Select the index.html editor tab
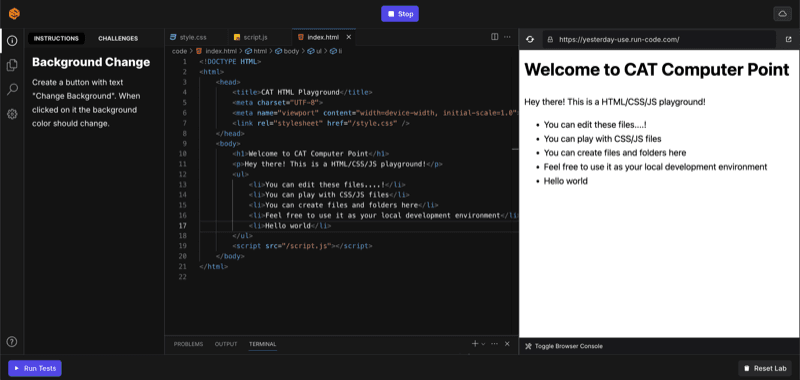This screenshot has width=800, height=380. pos(323,37)
